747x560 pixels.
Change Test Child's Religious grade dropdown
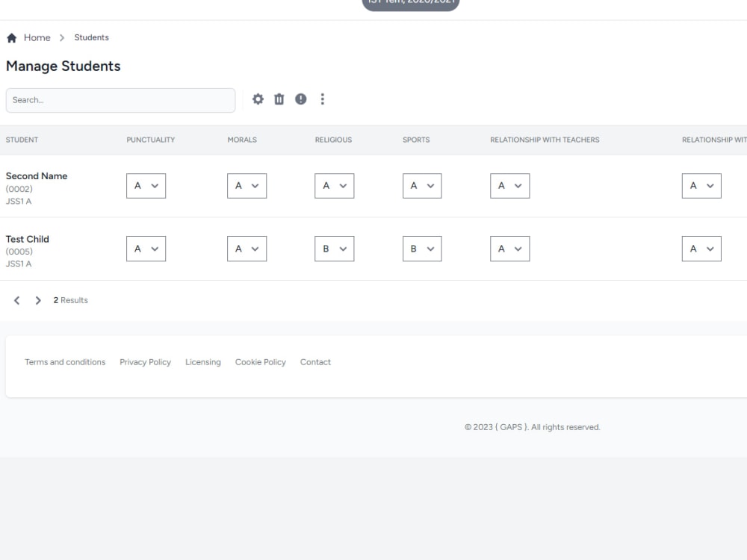coord(334,248)
